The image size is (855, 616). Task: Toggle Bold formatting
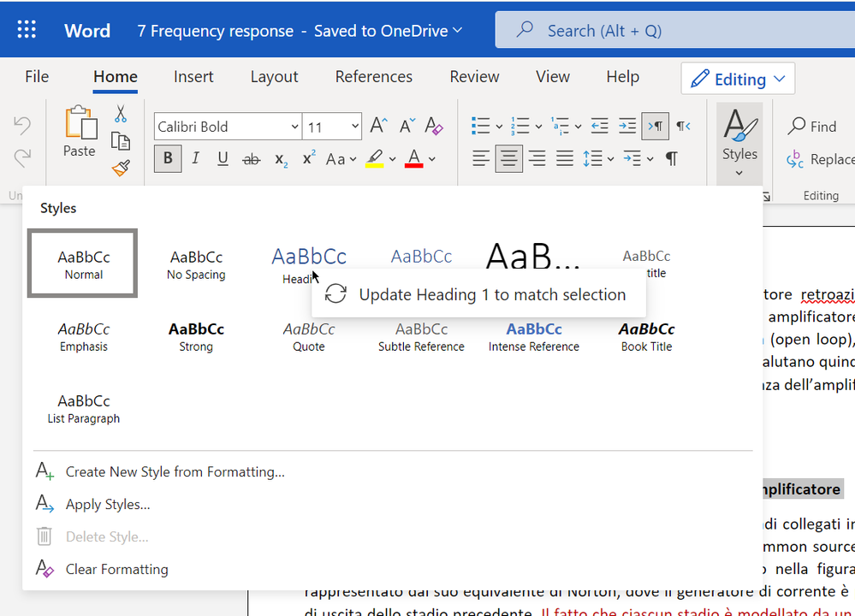(168, 158)
